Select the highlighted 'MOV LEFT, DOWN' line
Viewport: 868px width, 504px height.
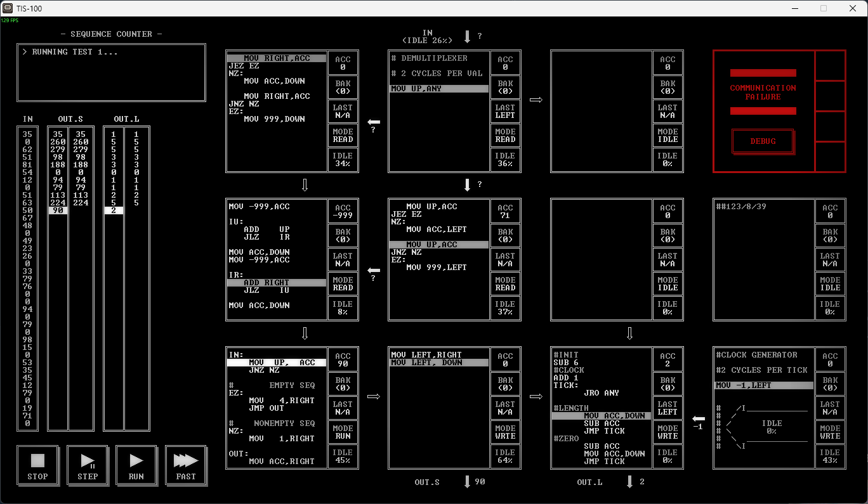click(439, 363)
